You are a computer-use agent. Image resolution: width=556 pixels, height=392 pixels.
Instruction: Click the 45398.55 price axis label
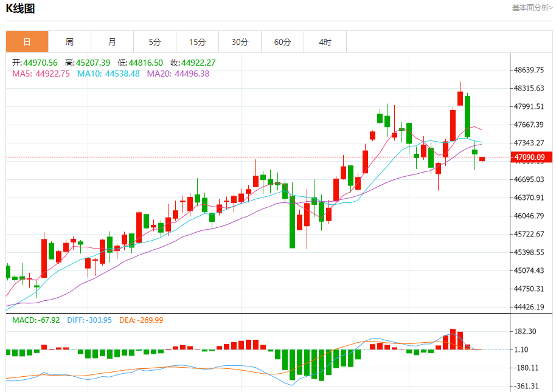529,252
